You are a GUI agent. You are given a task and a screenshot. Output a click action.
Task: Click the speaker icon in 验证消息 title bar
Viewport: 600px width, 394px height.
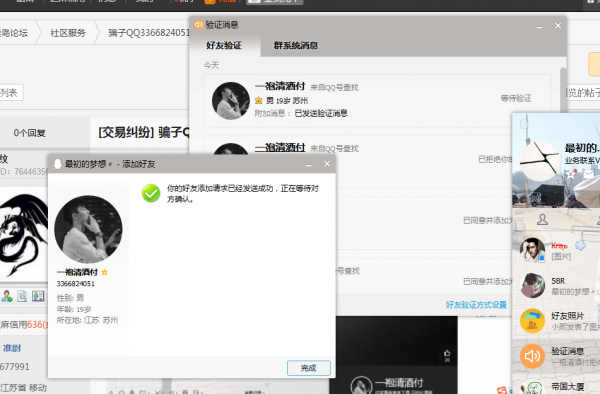(199, 25)
